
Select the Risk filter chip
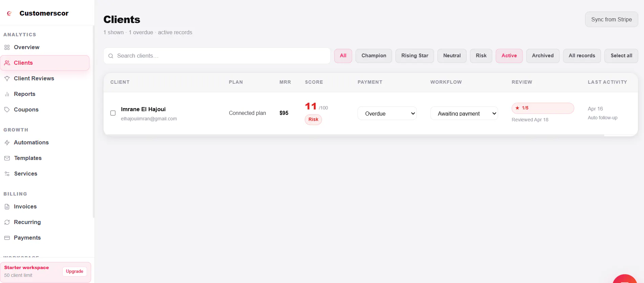coord(481,56)
